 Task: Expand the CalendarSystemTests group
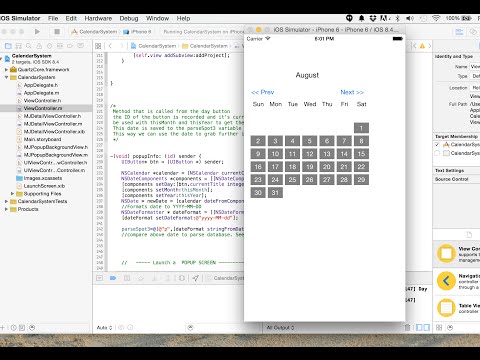coord(6,201)
